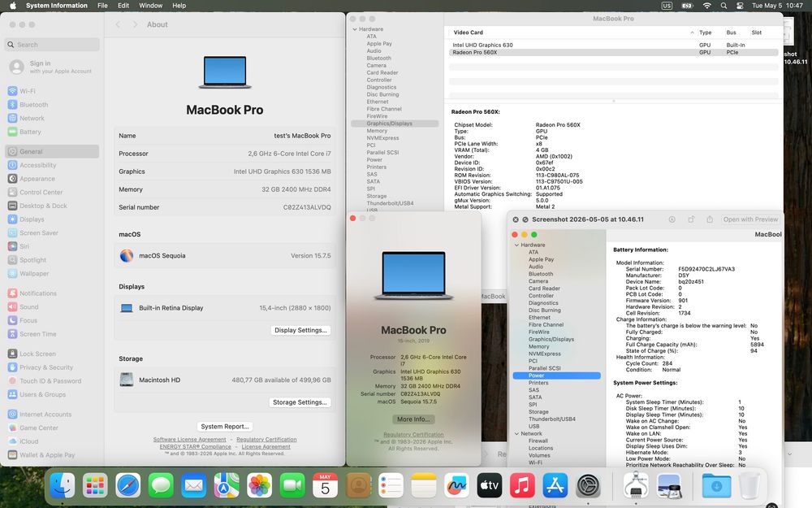The height and width of the screenshot is (508, 812).
Task: Click the split-pane divider handle below Video Card list
Action: pos(614,102)
